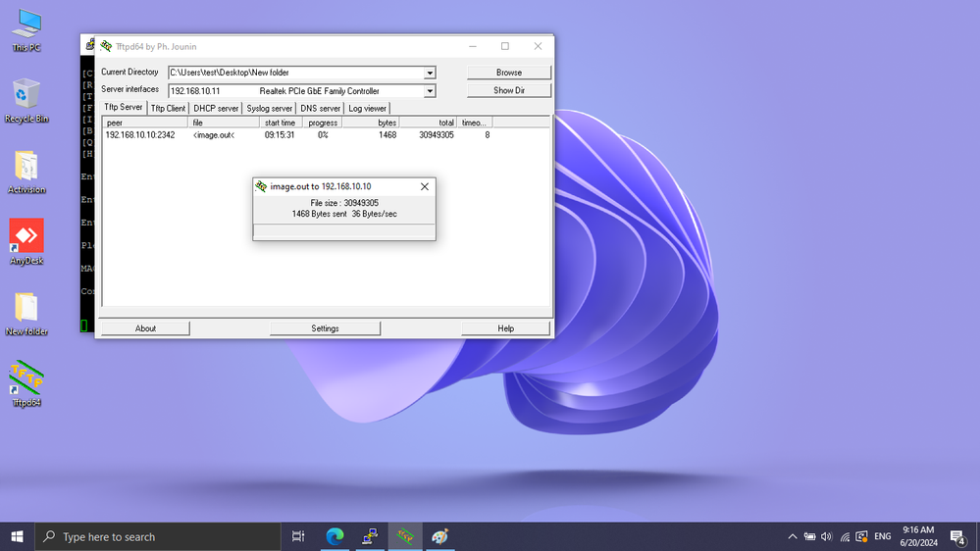Open Task View on taskbar
Screen dimensions: 980x551
(x=298, y=536)
